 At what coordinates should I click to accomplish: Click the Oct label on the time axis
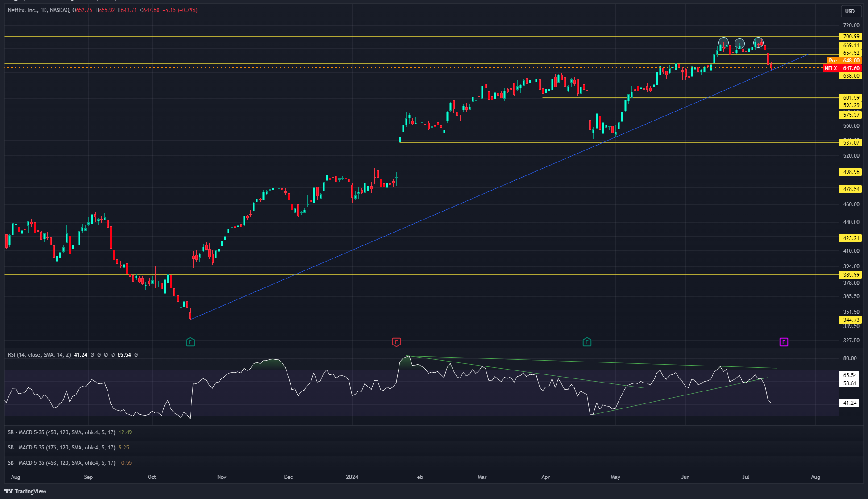pyautogui.click(x=152, y=477)
